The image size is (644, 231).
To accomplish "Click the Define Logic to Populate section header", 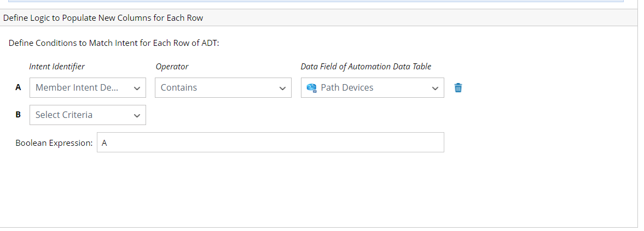I will [x=103, y=18].
